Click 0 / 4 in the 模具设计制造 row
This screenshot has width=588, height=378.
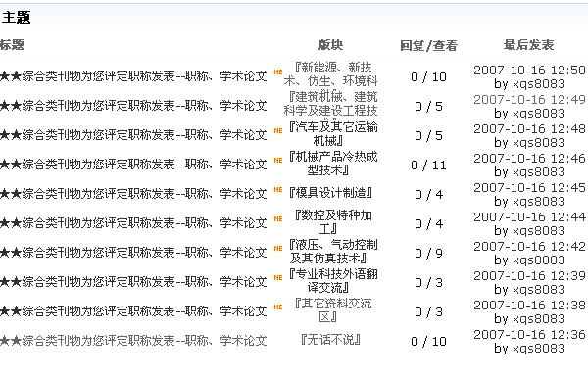click(x=428, y=195)
